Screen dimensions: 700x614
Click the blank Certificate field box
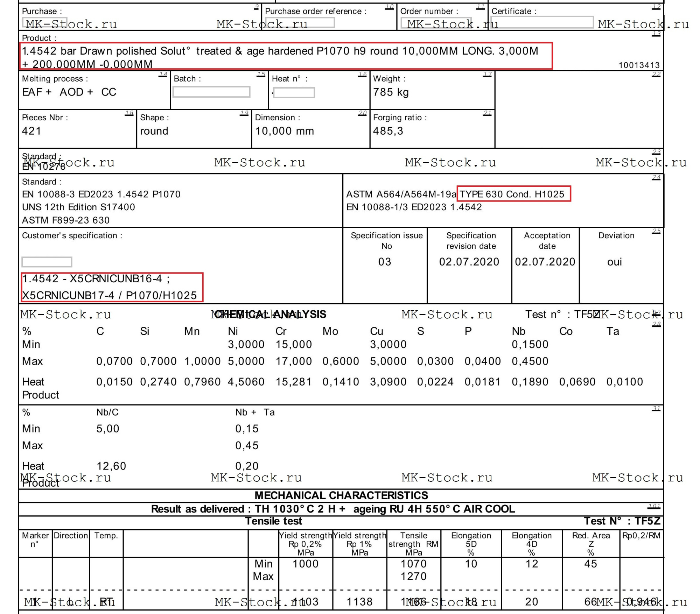[x=542, y=22]
